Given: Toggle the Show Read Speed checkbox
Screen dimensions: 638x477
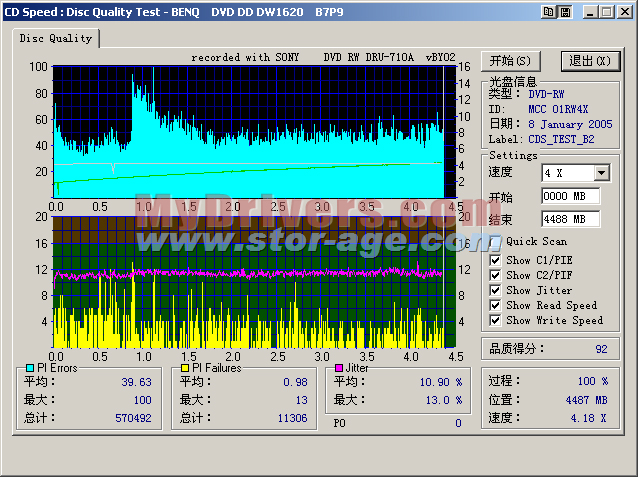Looking at the screenshot, I should (x=496, y=305).
